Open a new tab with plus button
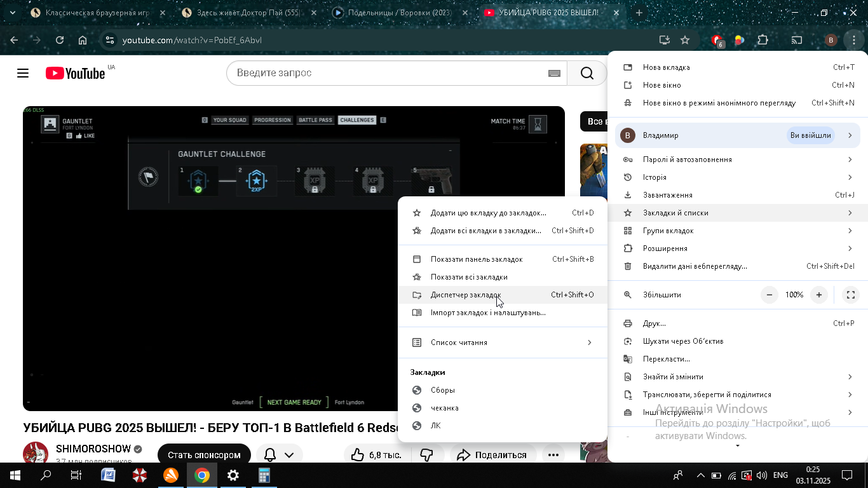868x488 pixels. click(639, 13)
